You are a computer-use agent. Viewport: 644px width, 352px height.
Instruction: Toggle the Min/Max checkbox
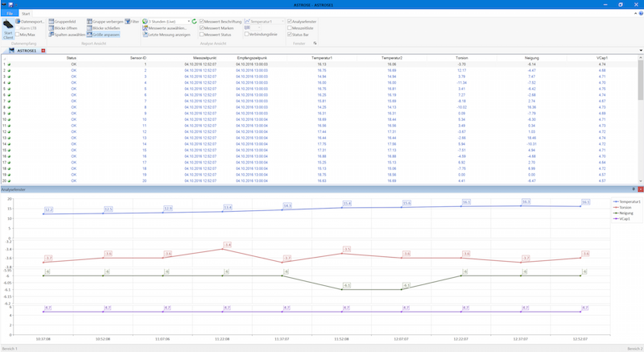click(x=17, y=35)
